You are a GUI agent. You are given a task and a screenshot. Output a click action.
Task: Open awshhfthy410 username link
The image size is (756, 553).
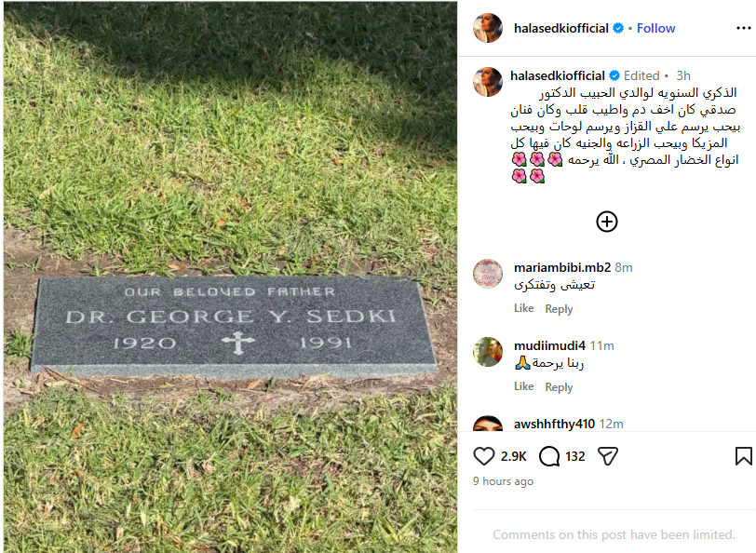(554, 424)
